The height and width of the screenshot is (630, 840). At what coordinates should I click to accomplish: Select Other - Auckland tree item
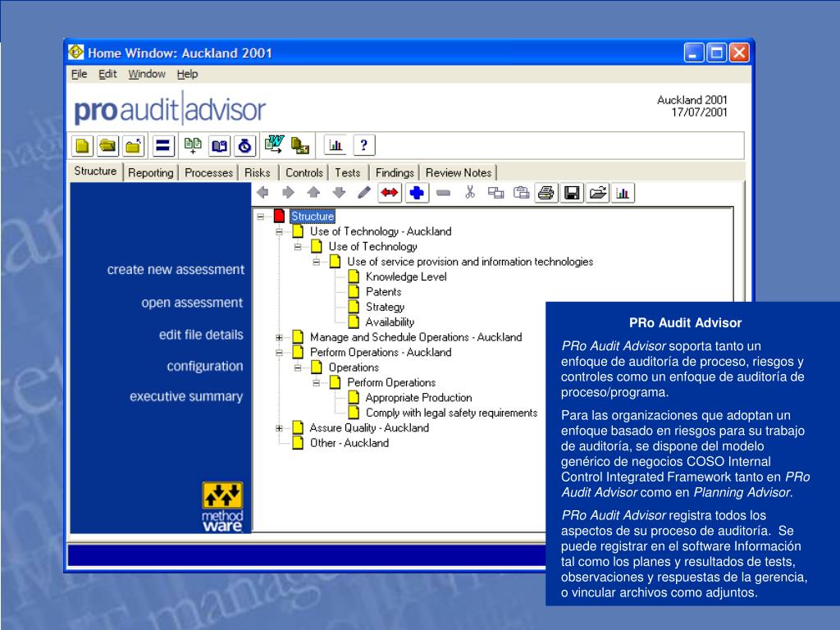(x=349, y=443)
